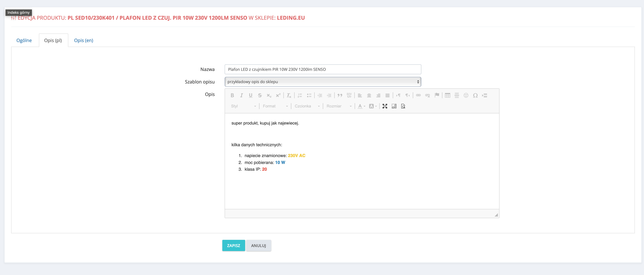This screenshot has height=275, width=644.
Task: Open the Opis (en) tab
Action: pyautogui.click(x=84, y=40)
